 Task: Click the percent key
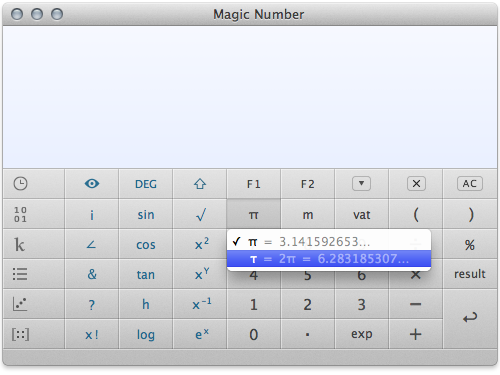click(470, 244)
